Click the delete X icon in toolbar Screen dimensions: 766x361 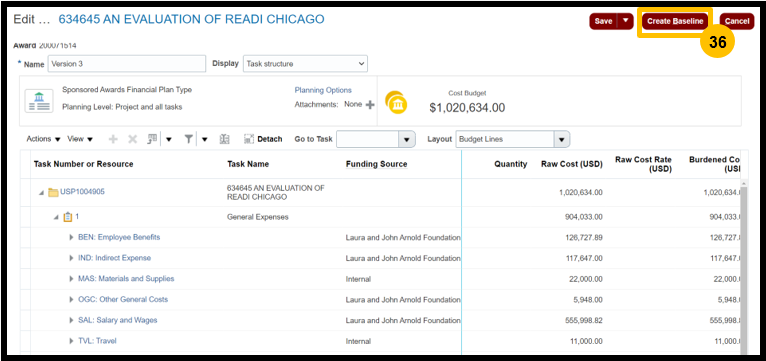click(132, 139)
